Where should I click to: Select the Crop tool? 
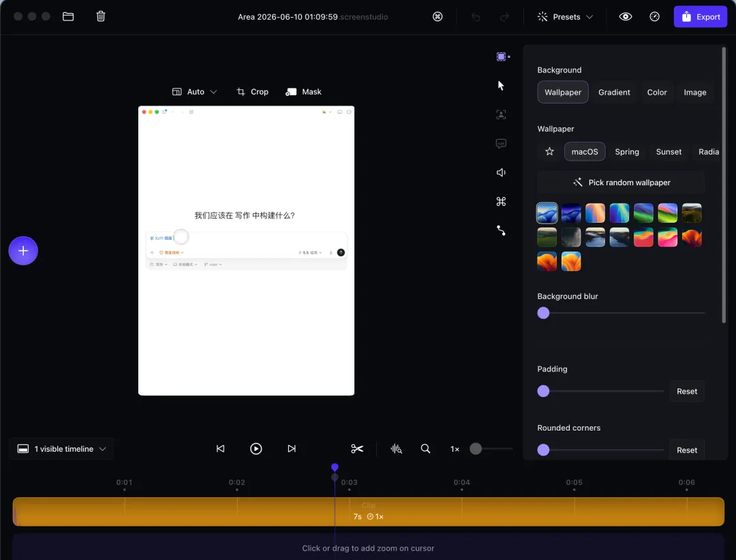tap(253, 91)
